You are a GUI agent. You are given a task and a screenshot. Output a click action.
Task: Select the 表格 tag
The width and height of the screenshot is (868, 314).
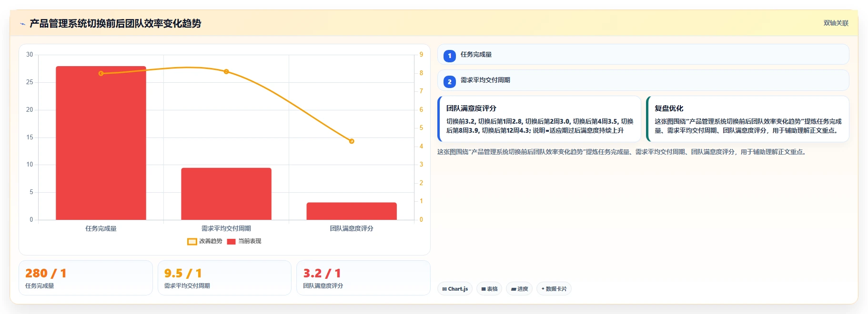(489, 289)
